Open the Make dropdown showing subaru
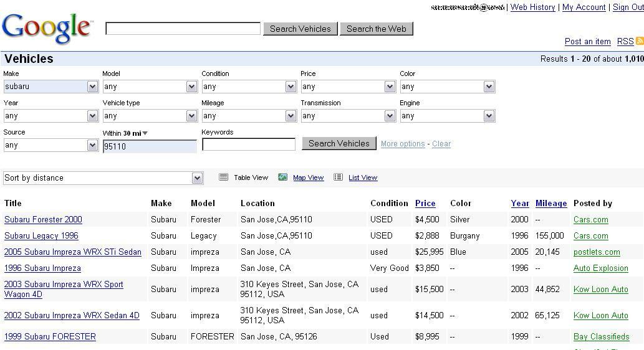The image size is (644, 350). tap(51, 87)
